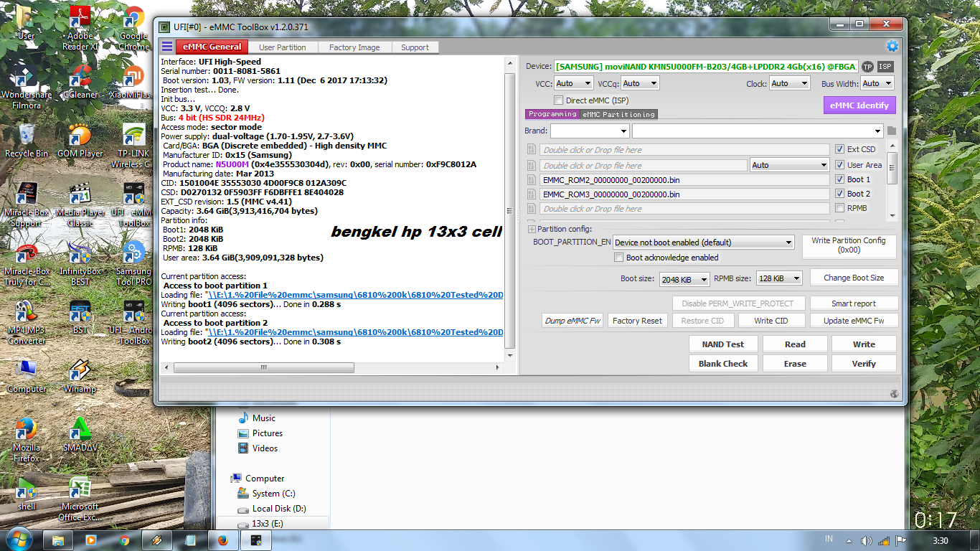Collapse the Partition config section

[x=532, y=229]
